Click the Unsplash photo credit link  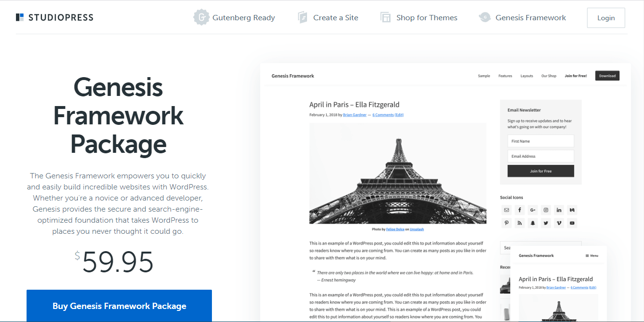pyautogui.click(x=417, y=229)
